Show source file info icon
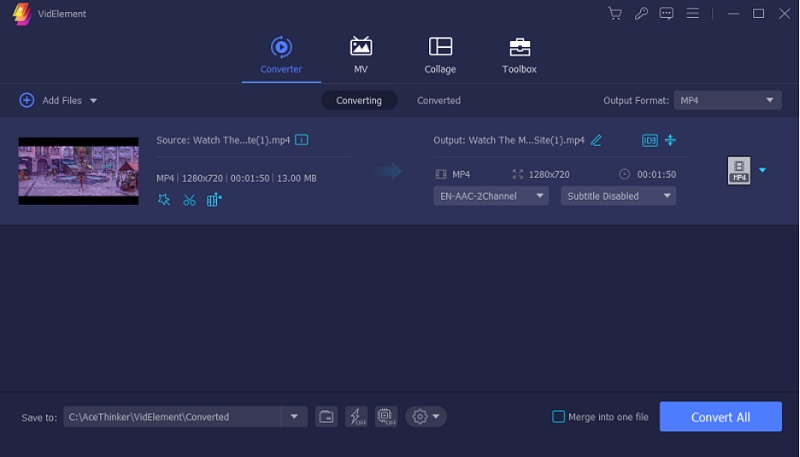 302,140
